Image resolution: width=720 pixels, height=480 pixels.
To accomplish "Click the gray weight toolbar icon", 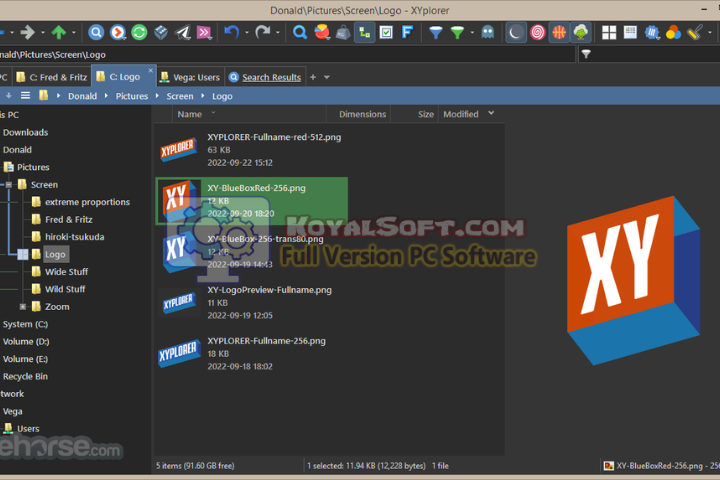I will tap(343, 33).
